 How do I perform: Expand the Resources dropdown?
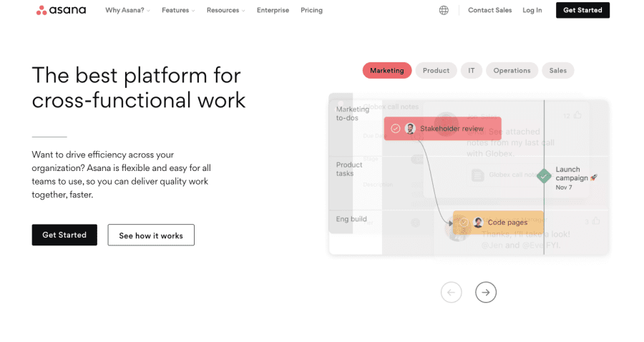point(225,10)
